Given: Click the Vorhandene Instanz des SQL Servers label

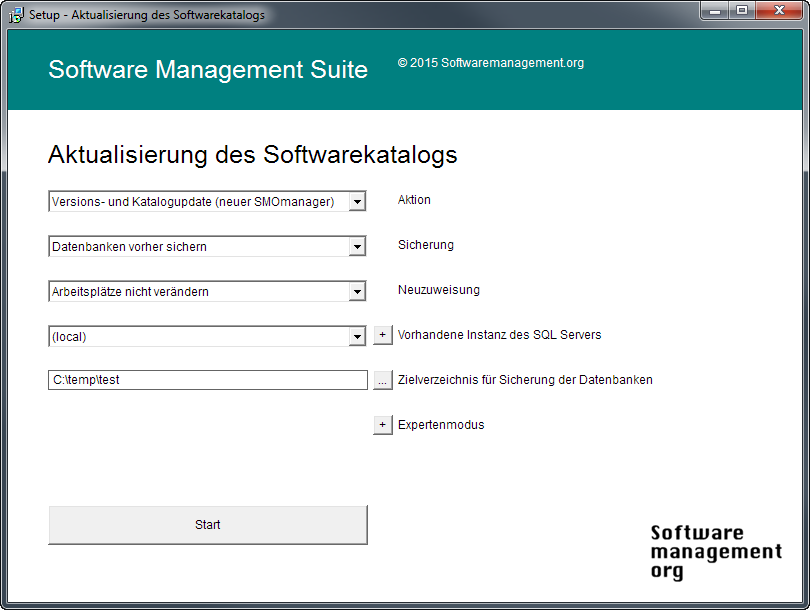Looking at the screenshot, I should click(499, 335).
